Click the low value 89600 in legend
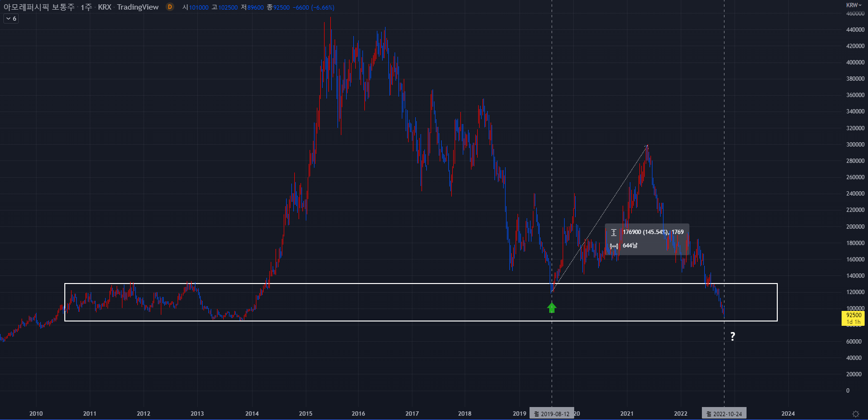The width and height of the screenshot is (868, 420). (255, 7)
